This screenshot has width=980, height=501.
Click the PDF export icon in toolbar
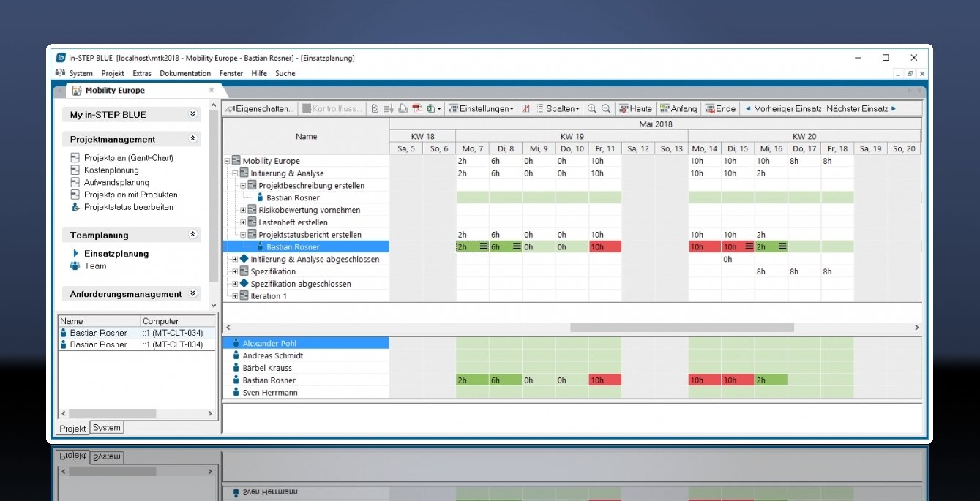416,109
